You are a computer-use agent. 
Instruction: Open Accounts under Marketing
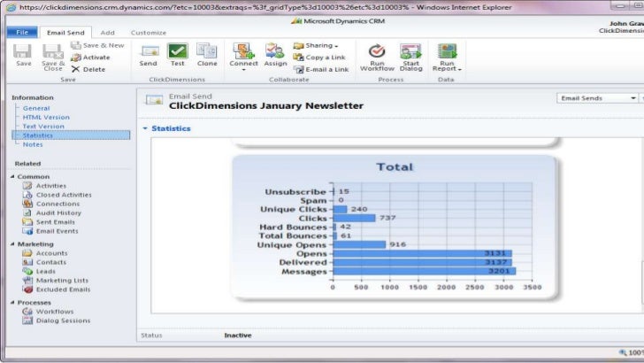point(51,253)
